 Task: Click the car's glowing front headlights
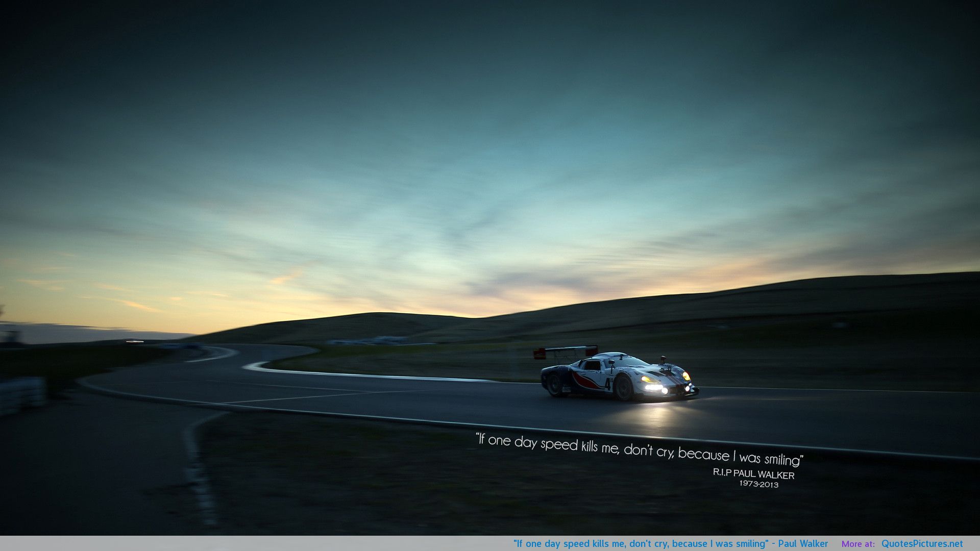[655, 387]
